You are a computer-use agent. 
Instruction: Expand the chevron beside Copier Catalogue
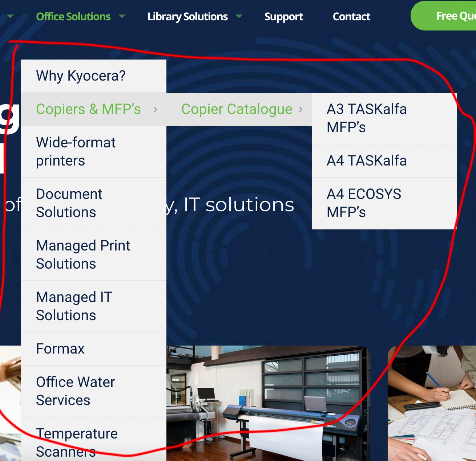301,109
